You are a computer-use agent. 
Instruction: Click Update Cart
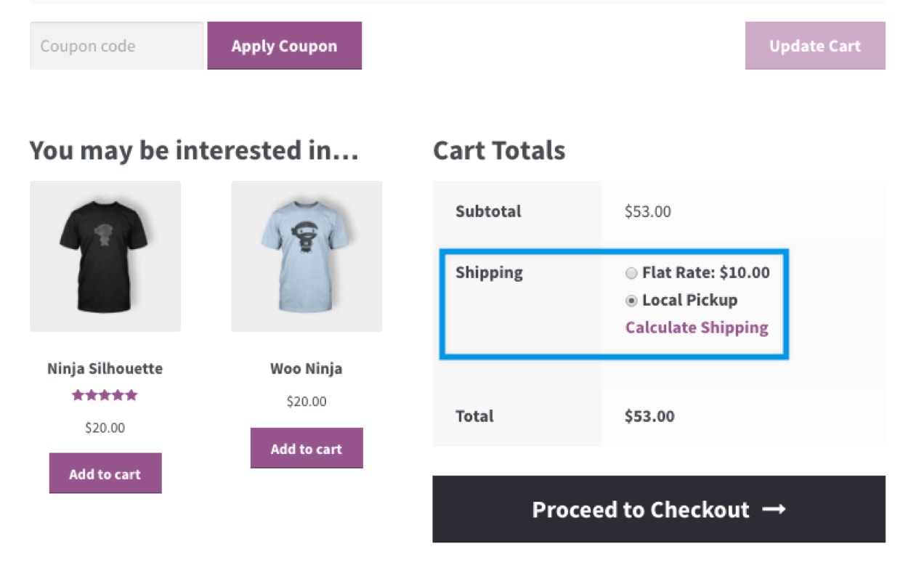point(814,45)
